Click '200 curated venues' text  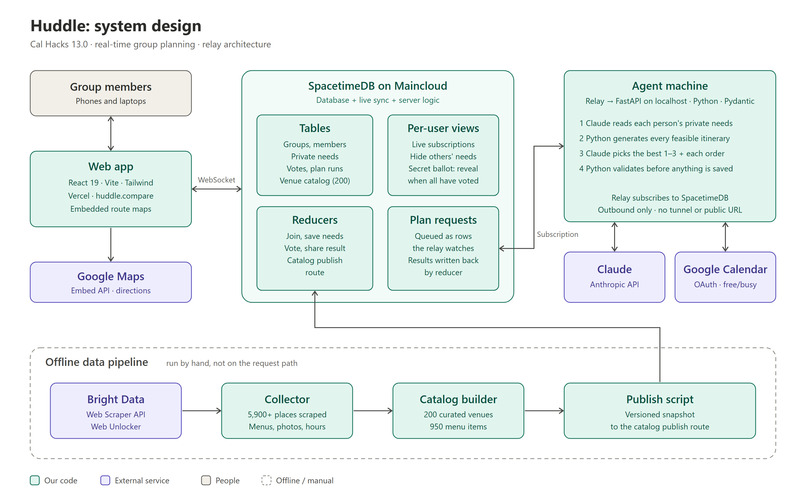pos(458,415)
